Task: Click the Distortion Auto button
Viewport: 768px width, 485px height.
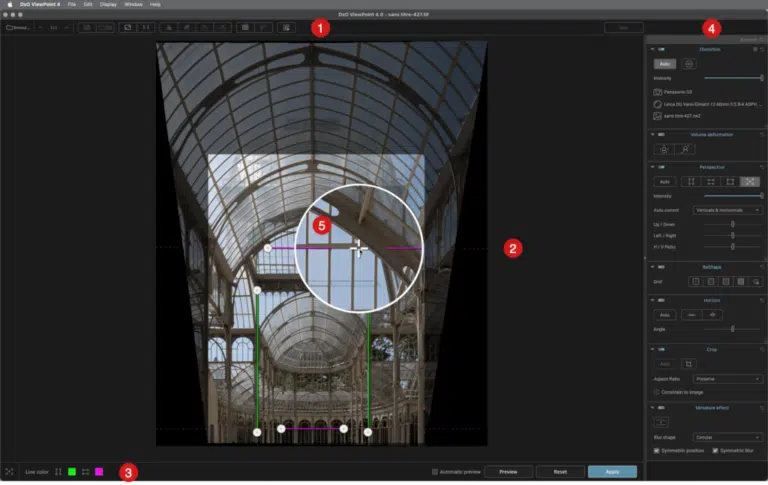Action: click(x=665, y=64)
